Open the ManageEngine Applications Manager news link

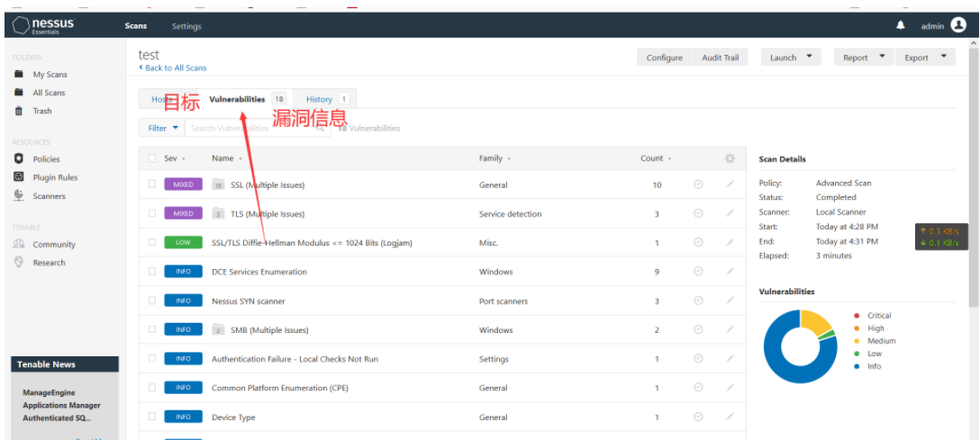tap(61, 405)
